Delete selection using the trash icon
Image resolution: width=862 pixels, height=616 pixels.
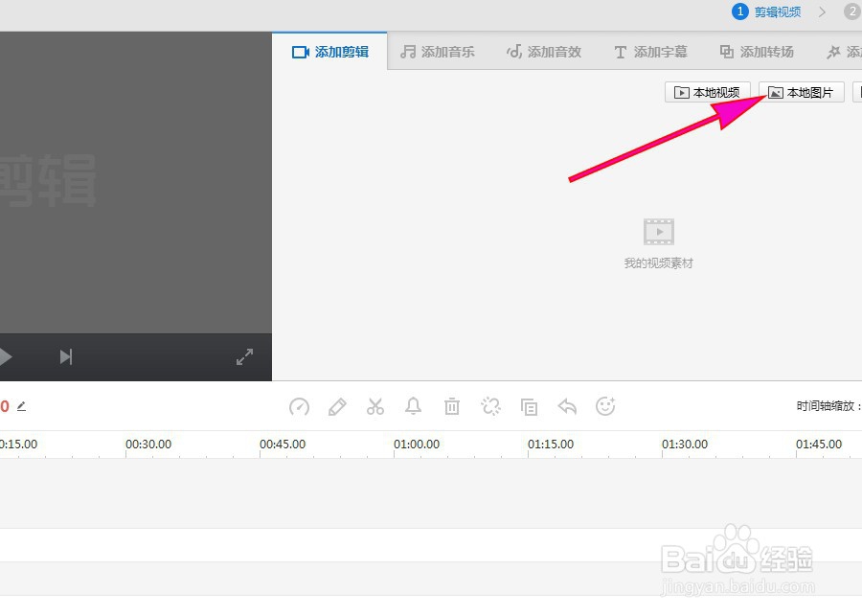[452, 406]
